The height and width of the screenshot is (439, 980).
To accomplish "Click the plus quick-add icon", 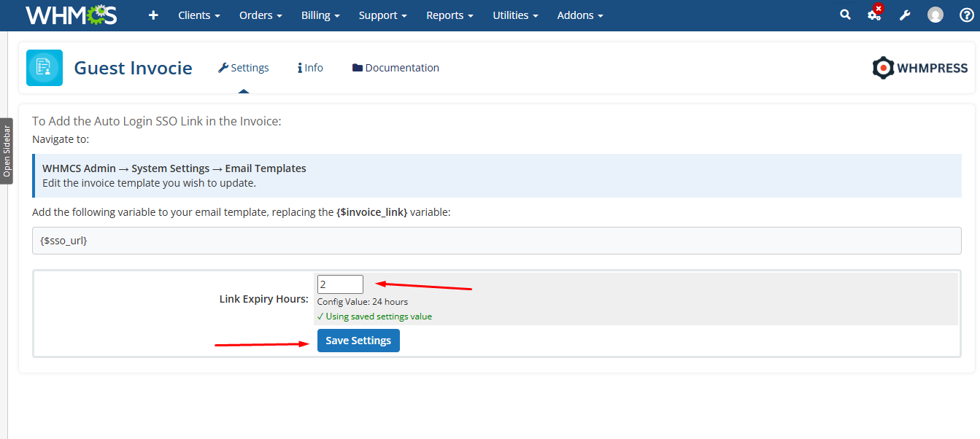I will pos(153,15).
